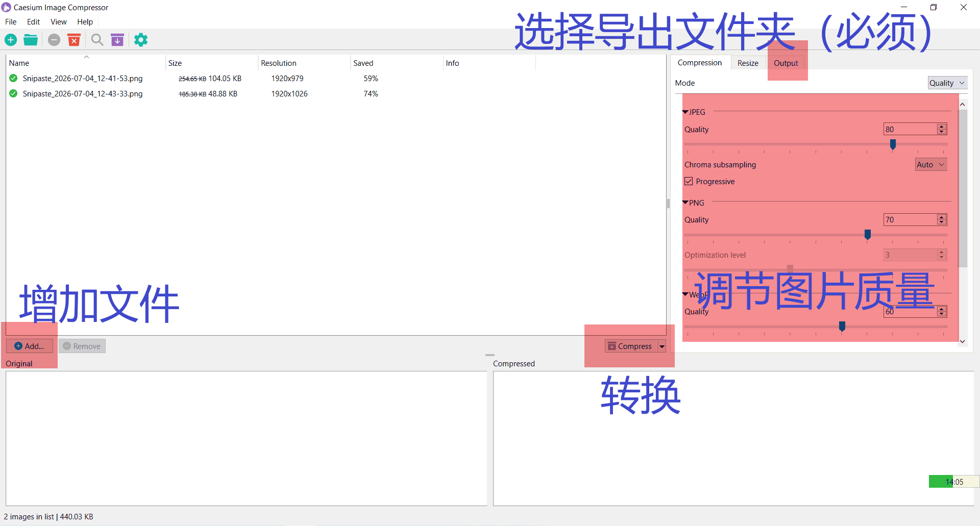Screen dimensions: 980x526
Task: Click the PNG quality slider handle
Action: (867, 235)
